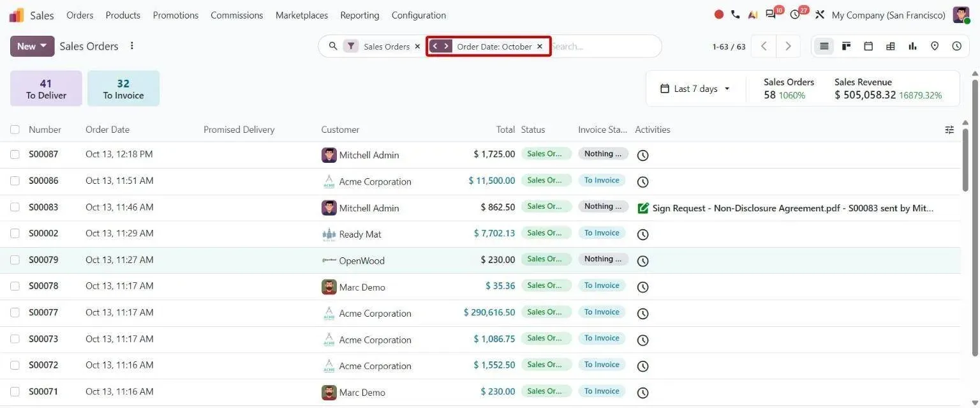The height and width of the screenshot is (408, 980).
Task: Open the Orders menu
Action: point(80,15)
